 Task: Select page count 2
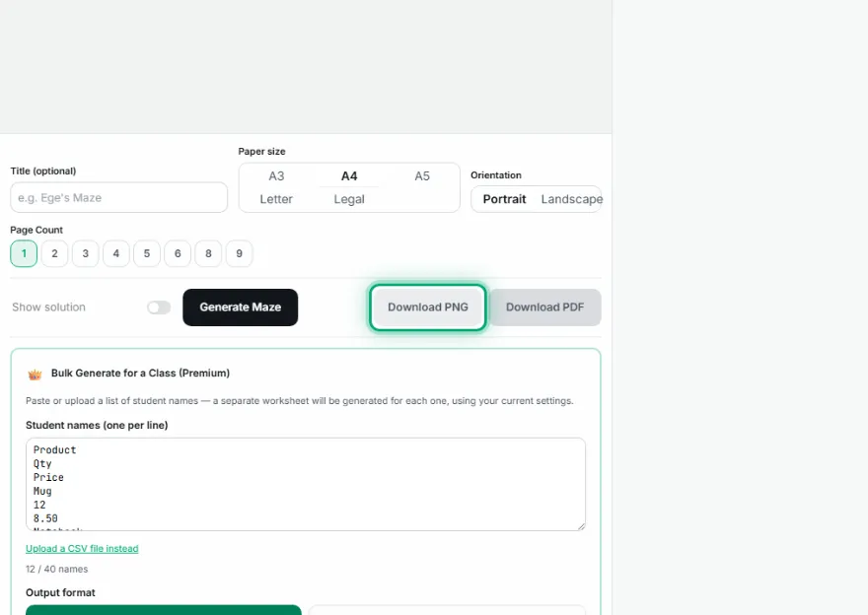[54, 253]
